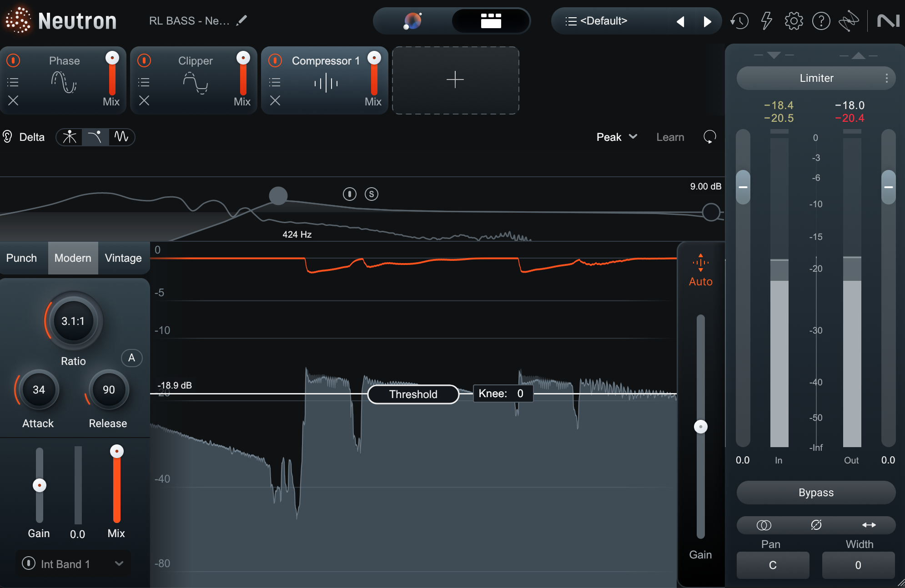Click the Knee value field
This screenshot has width=905, height=588.
pos(503,394)
